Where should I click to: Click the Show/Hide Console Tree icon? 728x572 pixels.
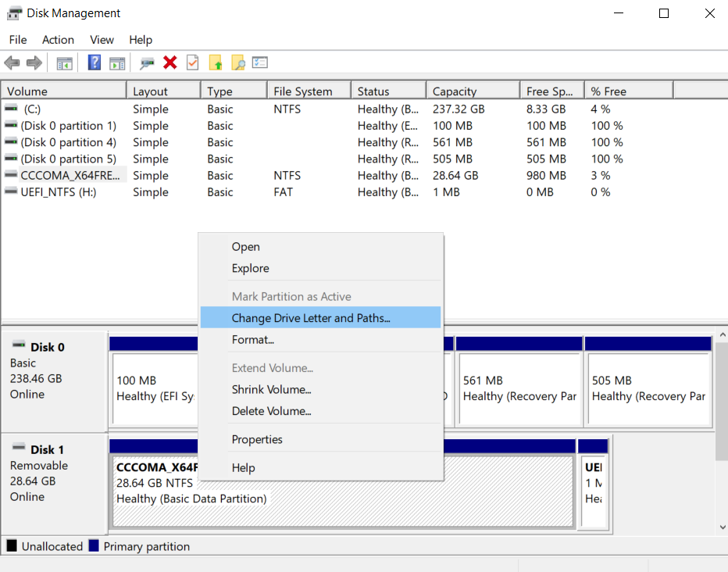click(x=64, y=63)
